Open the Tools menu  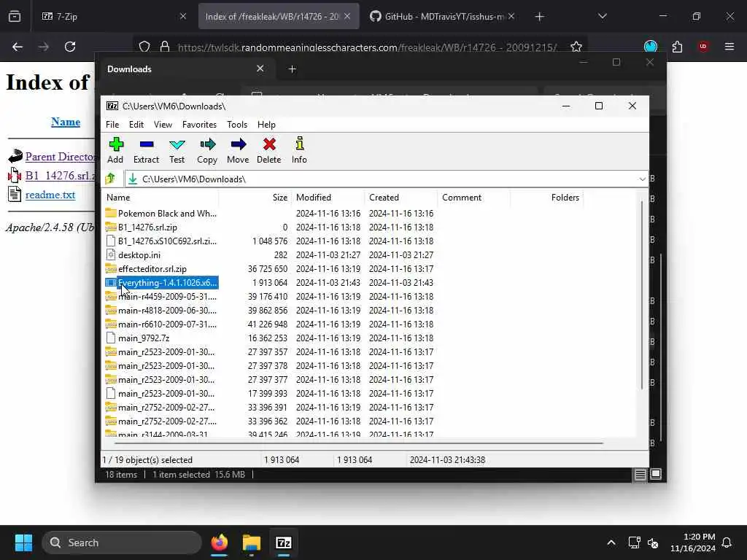click(237, 125)
